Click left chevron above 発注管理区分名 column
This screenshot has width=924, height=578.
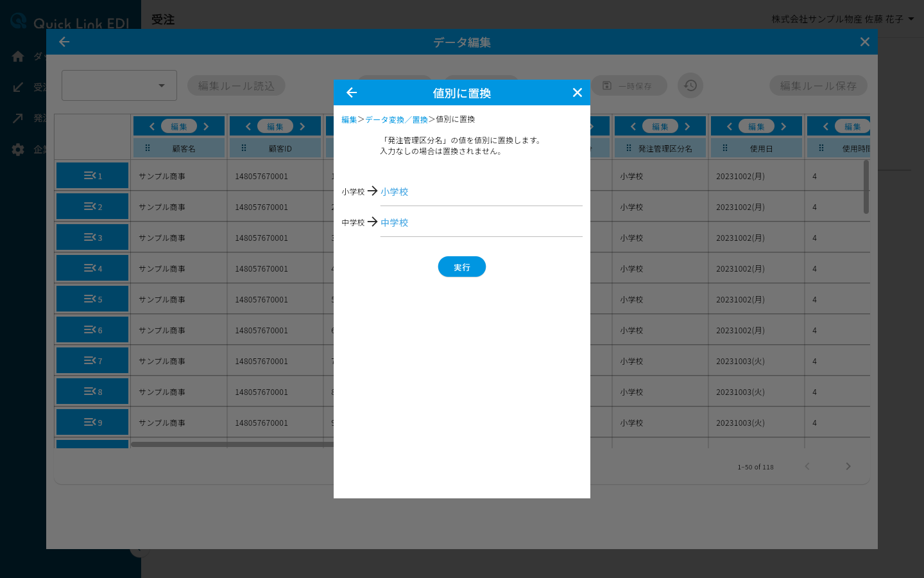633,127
